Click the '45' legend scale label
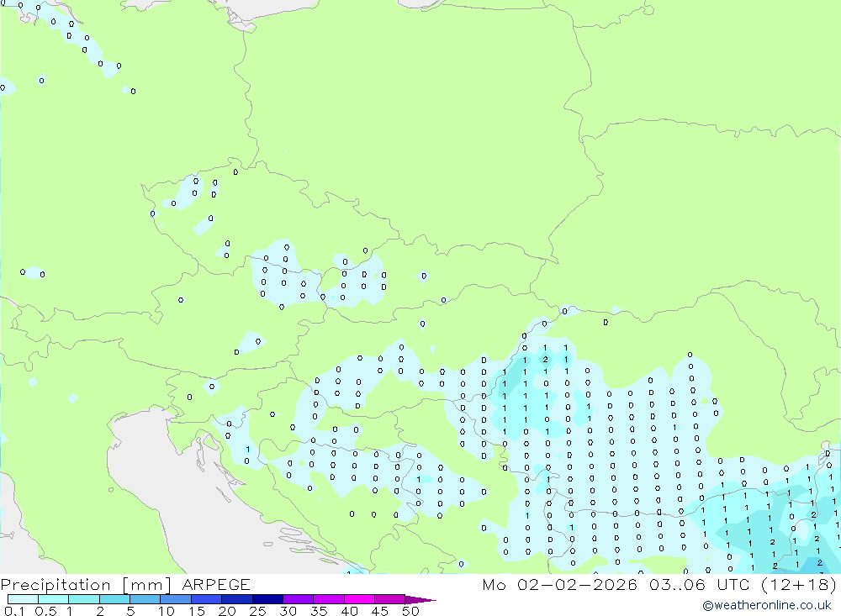The width and height of the screenshot is (841, 616). click(380, 611)
